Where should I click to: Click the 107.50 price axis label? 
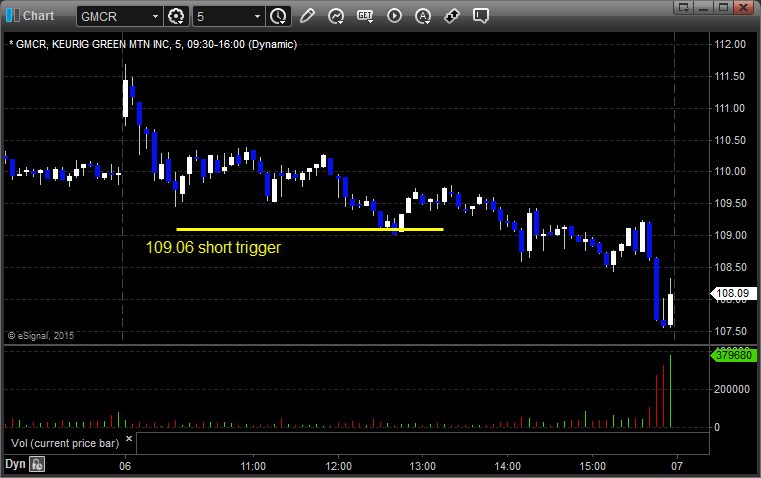(x=730, y=331)
